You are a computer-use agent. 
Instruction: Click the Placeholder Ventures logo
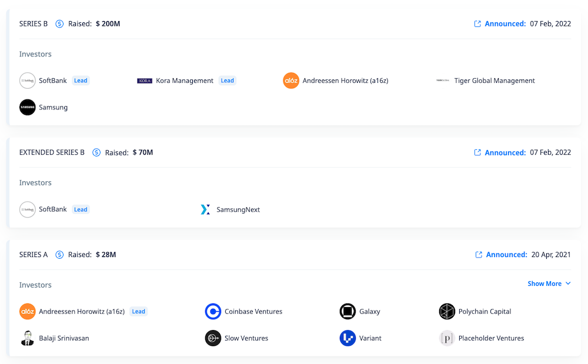click(x=447, y=338)
